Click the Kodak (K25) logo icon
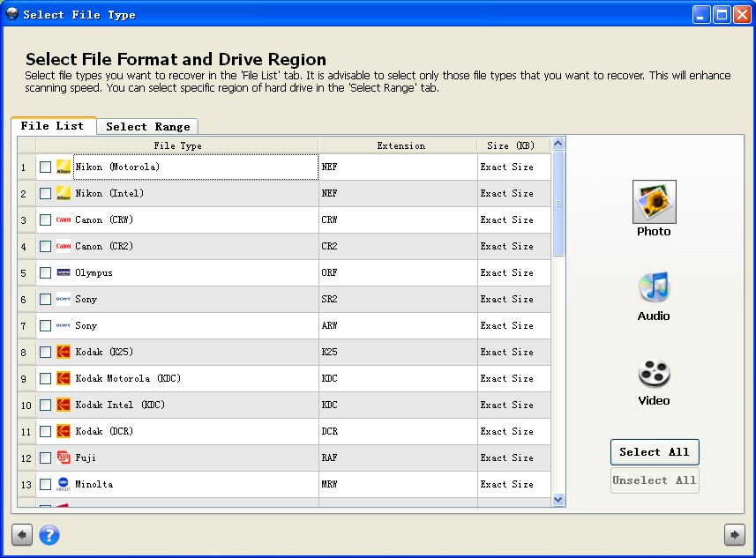Screen dimensions: 756x558 (x=64, y=353)
